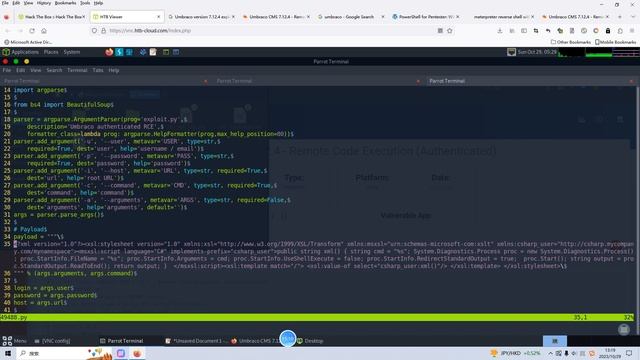Image resolution: width=640 pixels, height=360 pixels.
Task: Open terminal Tabs menu
Action: (x=98, y=71)
